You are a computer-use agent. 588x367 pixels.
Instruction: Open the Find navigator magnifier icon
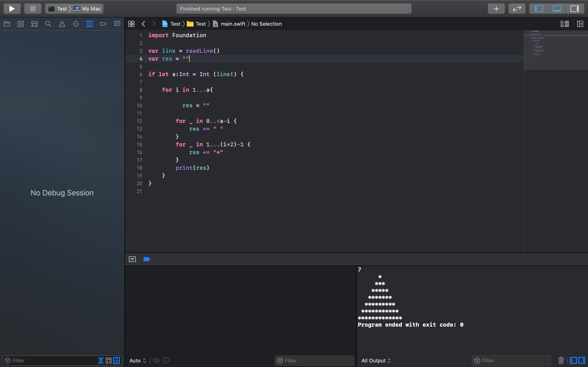tap(48, 24)
